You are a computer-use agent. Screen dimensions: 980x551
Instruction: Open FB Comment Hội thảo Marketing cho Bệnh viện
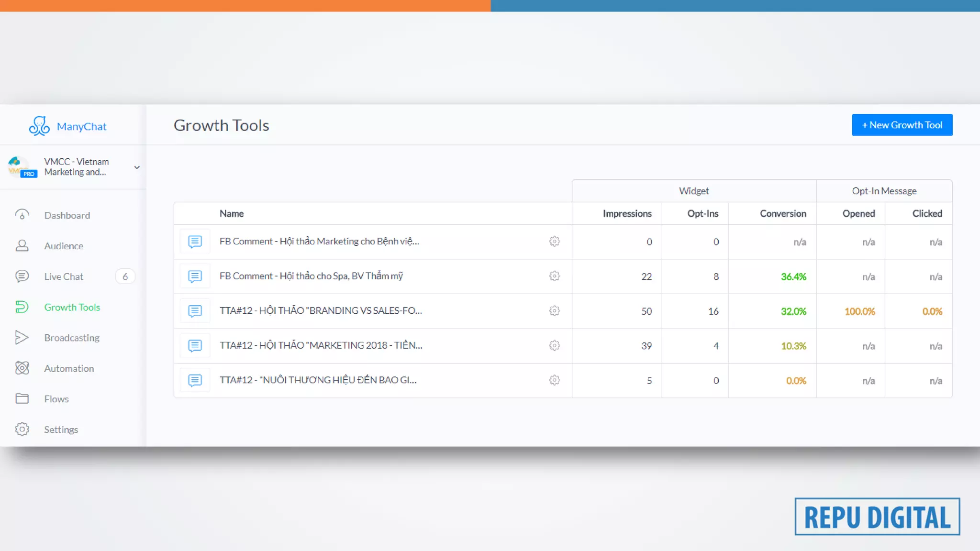pyautogui.click(x=319, y=242)
